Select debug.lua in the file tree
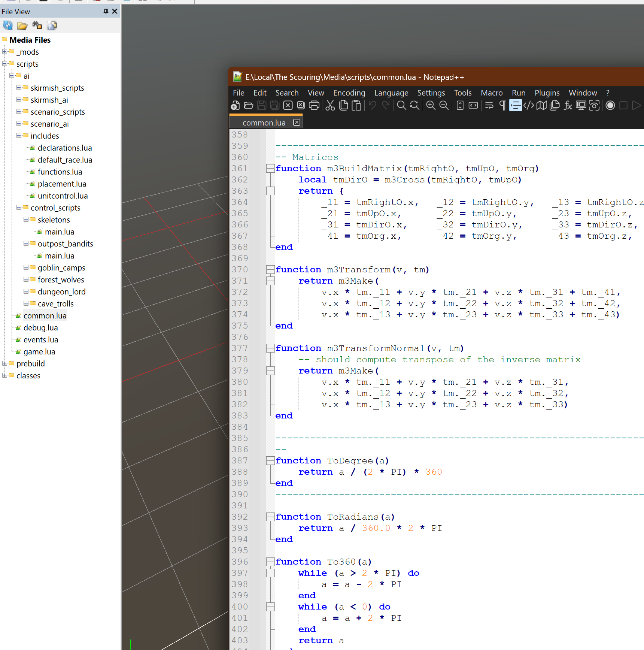644x650 pixels. click(x=40, y=328)
